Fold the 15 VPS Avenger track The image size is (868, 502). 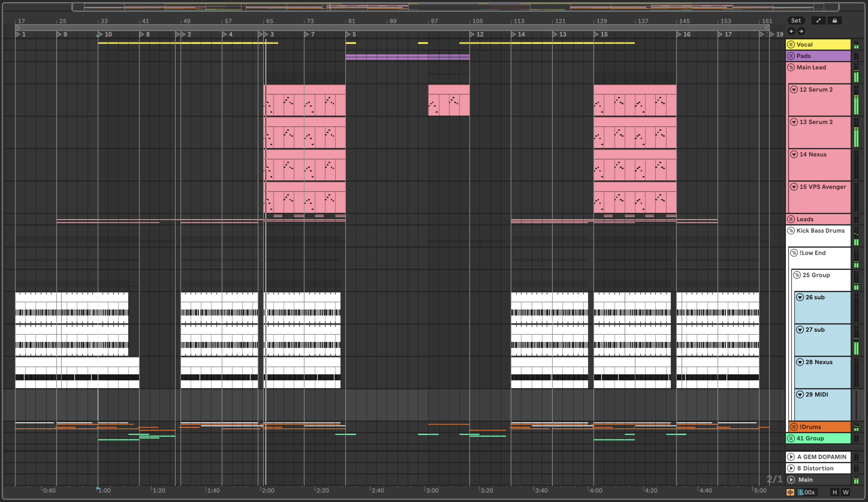click(x=794, y=187)
